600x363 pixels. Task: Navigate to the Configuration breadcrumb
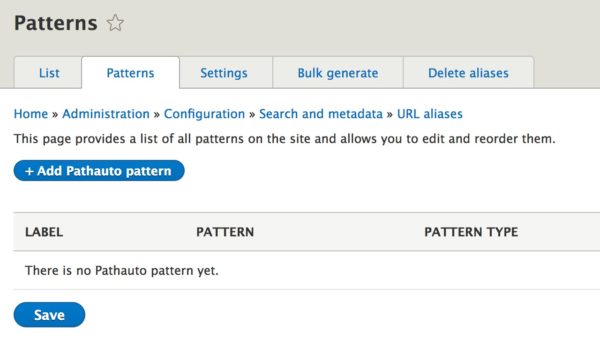tap(204, 114)
